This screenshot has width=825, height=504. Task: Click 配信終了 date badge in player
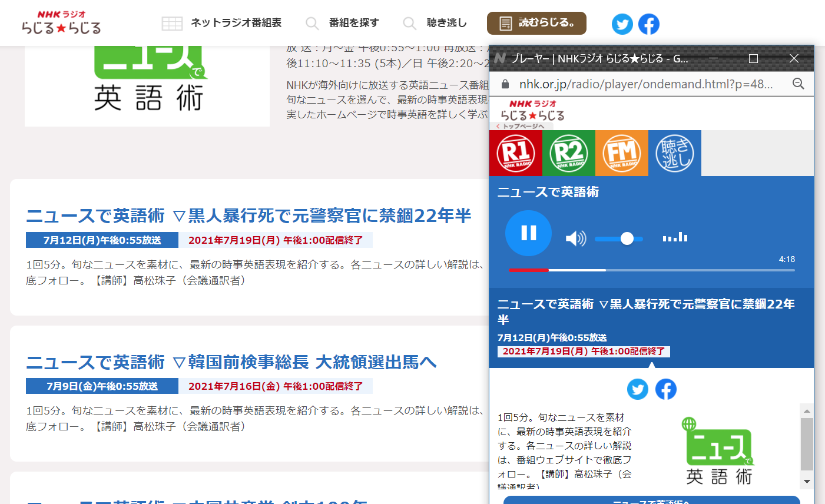[584, 352]
